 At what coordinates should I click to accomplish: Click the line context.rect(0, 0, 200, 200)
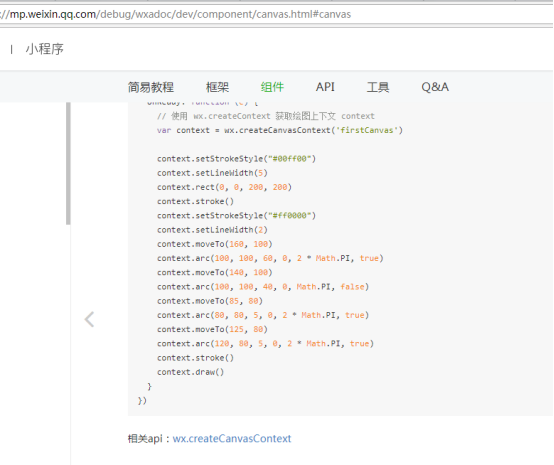224,187
